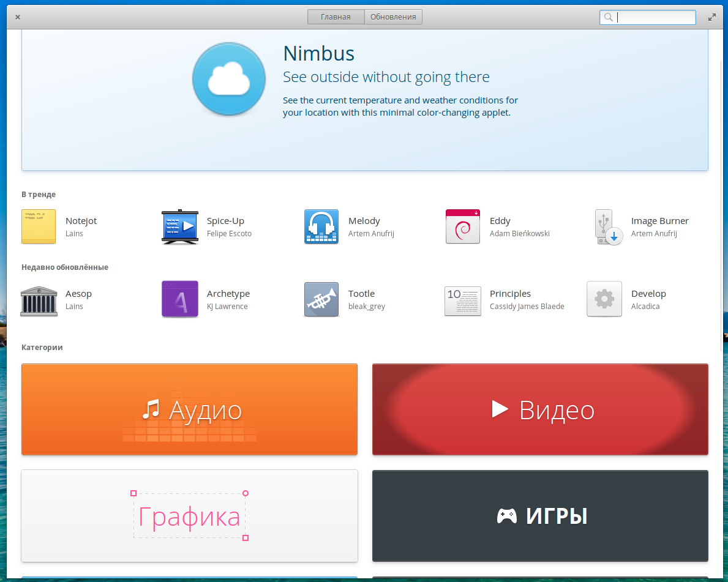Browse the ИГРЫ games category
This screenshot has height=582, width=728.
pos(540,516)
